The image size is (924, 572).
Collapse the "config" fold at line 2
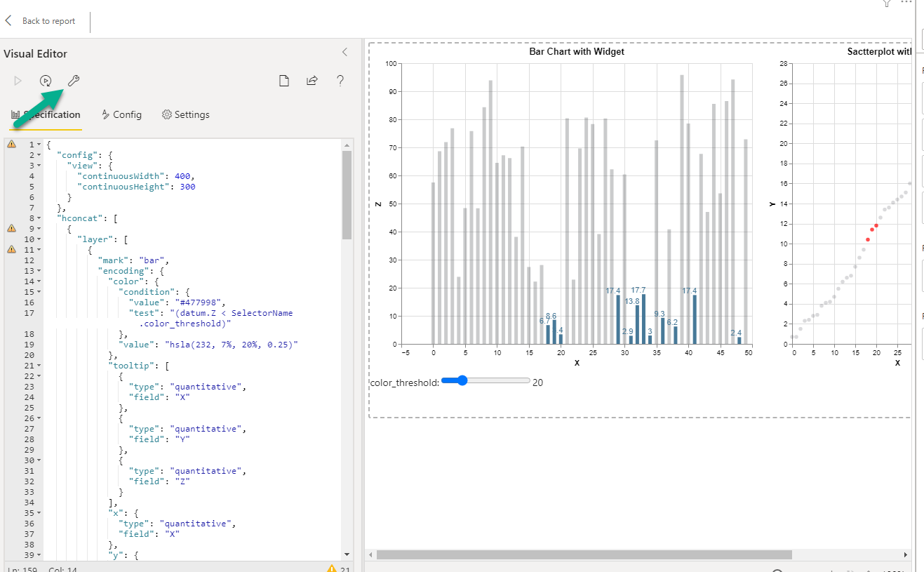coord(39,155)
